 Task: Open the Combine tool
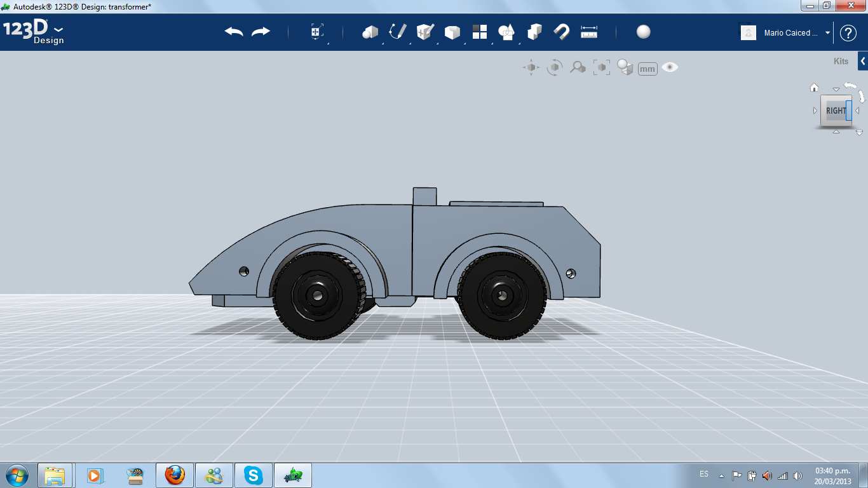(534, 32)
